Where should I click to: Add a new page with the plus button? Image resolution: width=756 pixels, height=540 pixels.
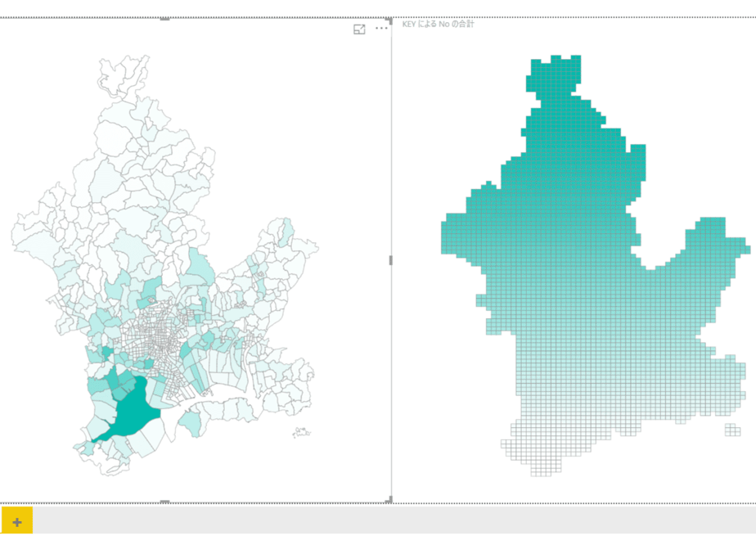(17, 522)
